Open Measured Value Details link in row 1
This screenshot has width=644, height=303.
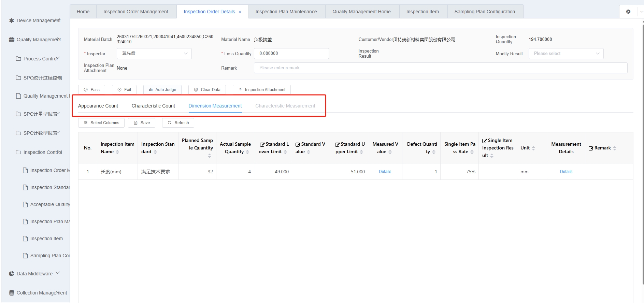coord(385,172)
